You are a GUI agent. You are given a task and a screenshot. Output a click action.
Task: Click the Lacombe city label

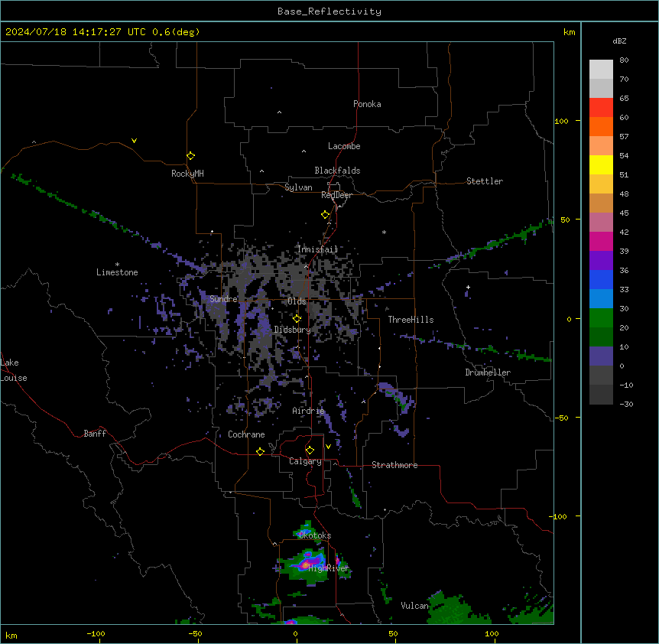[344, 146]
